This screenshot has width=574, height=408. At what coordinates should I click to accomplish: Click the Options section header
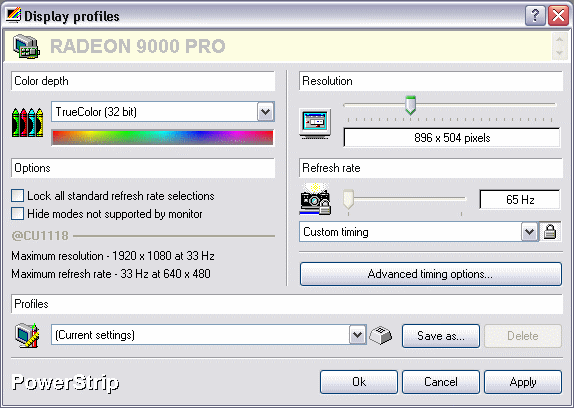click(143, 168)
